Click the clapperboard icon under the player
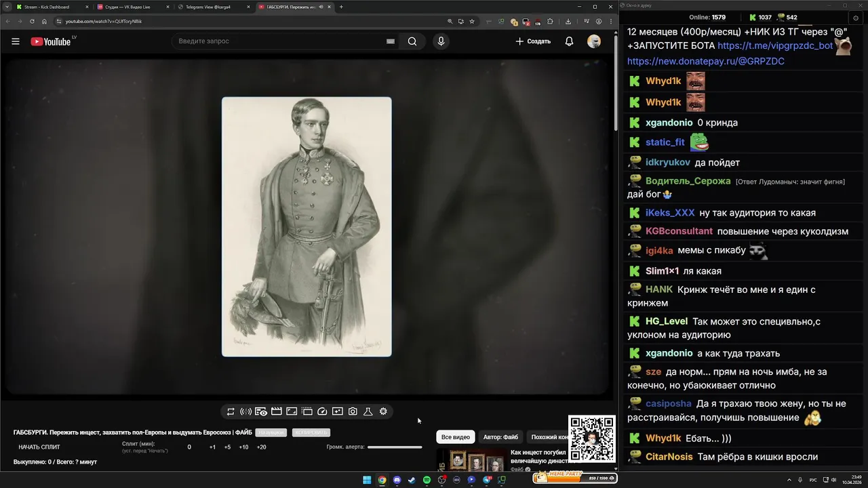This screenshot has width=868, height=488. [x=277, y=411]
